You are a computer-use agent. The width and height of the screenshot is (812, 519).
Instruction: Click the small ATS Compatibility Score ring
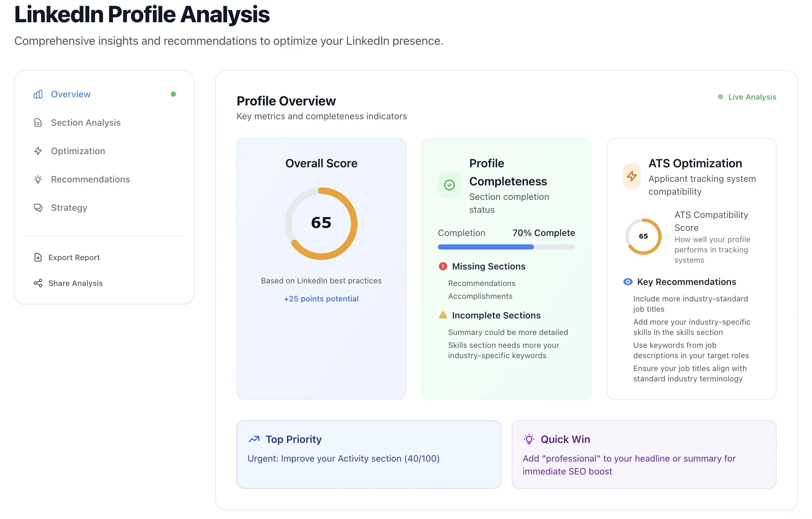(643, 236)
